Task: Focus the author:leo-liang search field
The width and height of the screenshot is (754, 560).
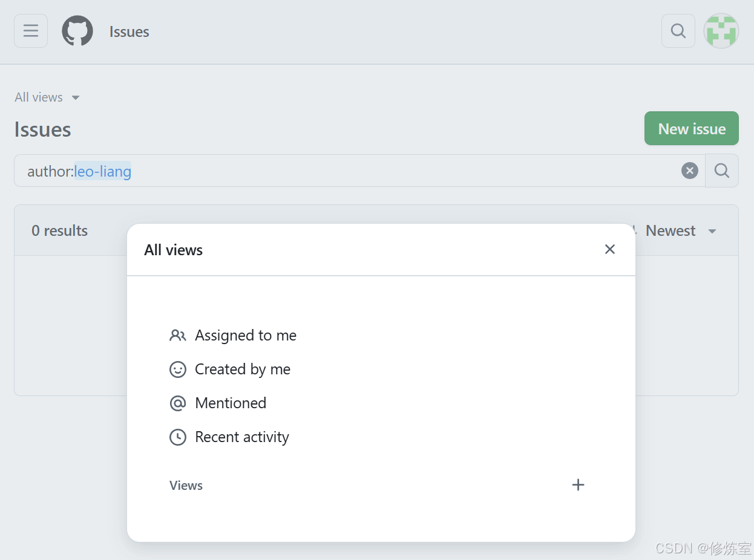Action: pos(363,171)
